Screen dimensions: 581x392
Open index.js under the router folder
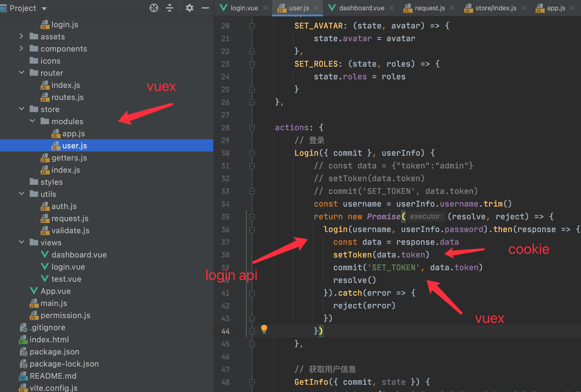(60, 85)
